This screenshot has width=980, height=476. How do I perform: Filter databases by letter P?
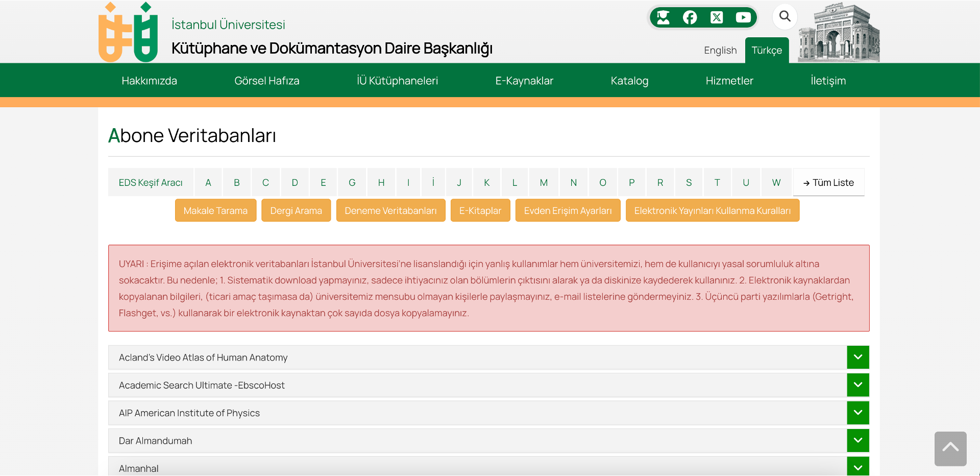(632, 182)
